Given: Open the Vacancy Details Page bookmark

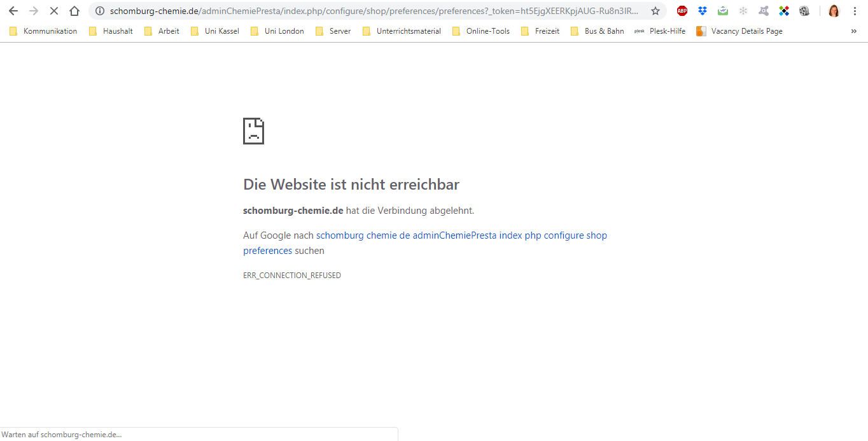Looking at the screenshot, I should click(x=739, y=31).
